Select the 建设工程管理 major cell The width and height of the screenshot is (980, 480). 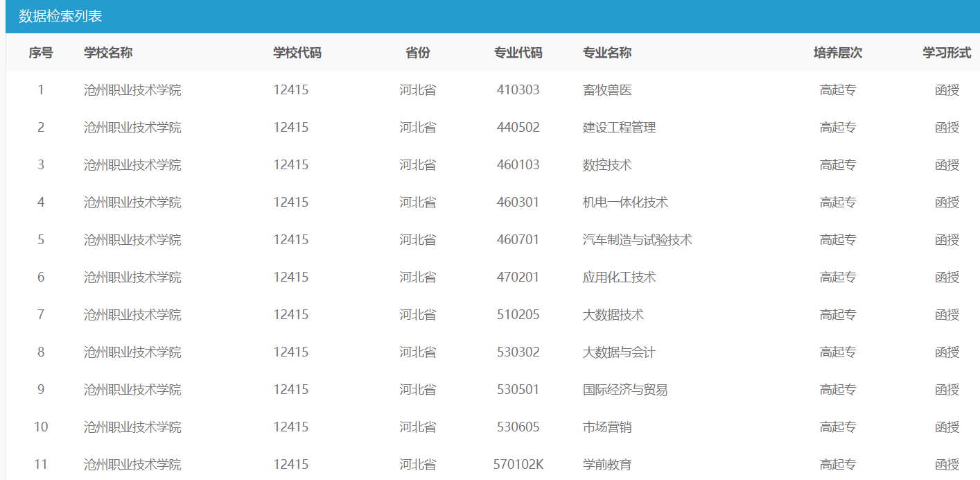(620, 128)
